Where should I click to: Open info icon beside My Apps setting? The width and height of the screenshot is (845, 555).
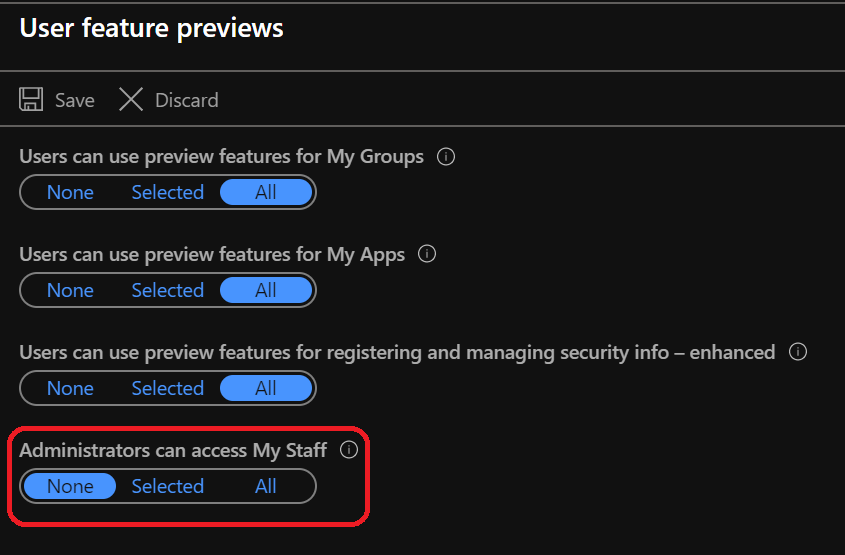[x=427, y=255]
